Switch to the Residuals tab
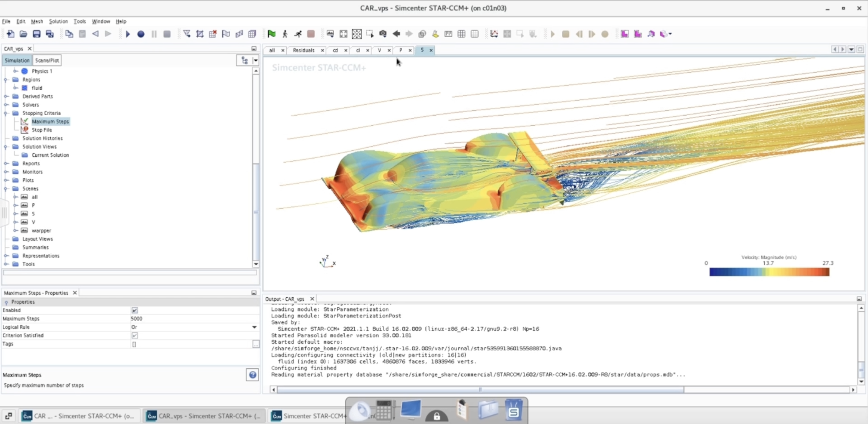 point(303,50)
